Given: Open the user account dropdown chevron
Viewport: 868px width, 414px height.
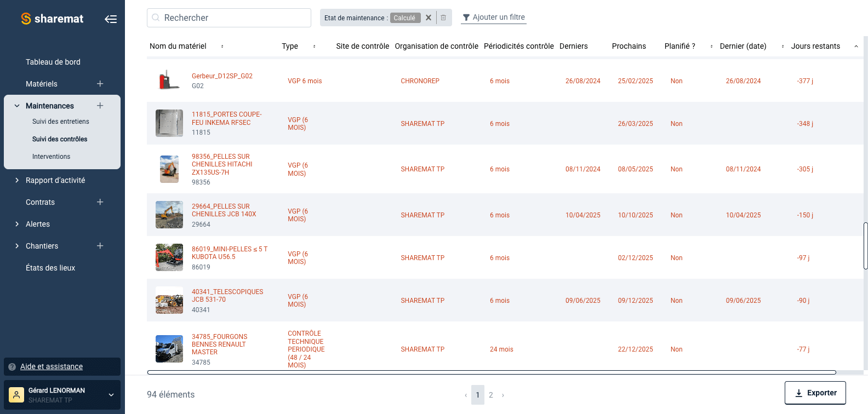Looking at the screenshot, I should coord(111,395).
